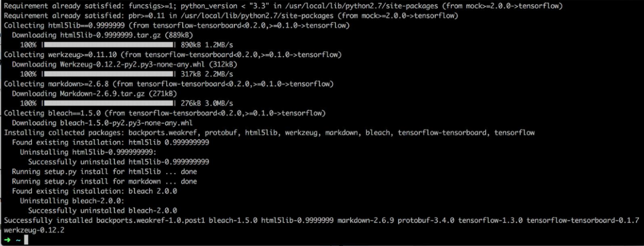Click the tensorflow-1.3.0 text in final line

[490, 219]
